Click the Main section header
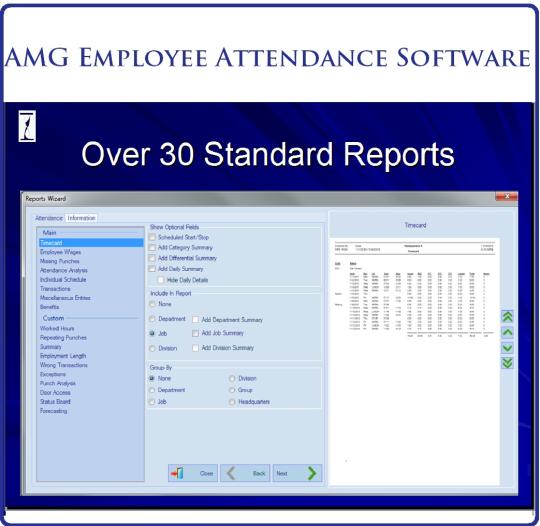This screenshot has height=526, width=540. [x=49, y=233]
